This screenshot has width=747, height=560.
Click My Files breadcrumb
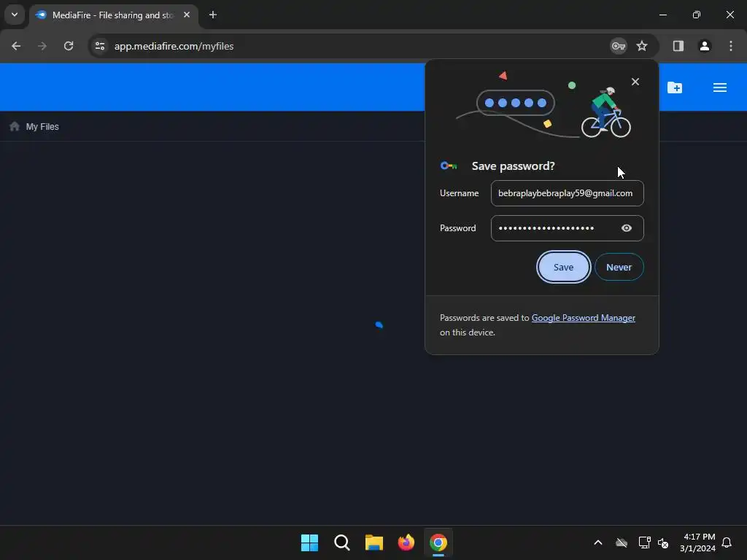[x=42, y=127]
